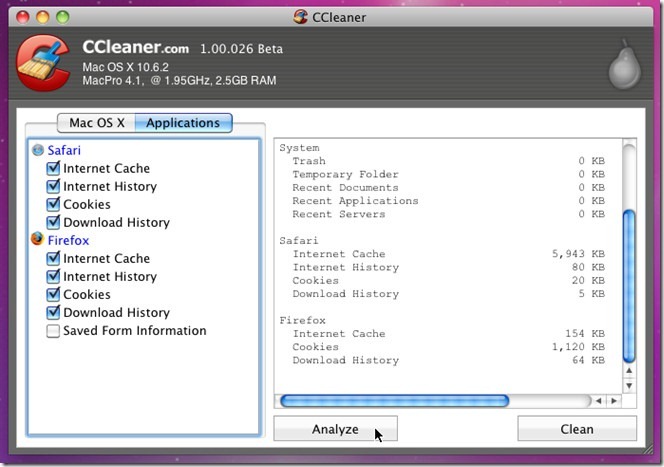This screenshot has width=664, height=467.
Task: Uncheck Safari Cookies checkbox
Action: coord(53,204)
